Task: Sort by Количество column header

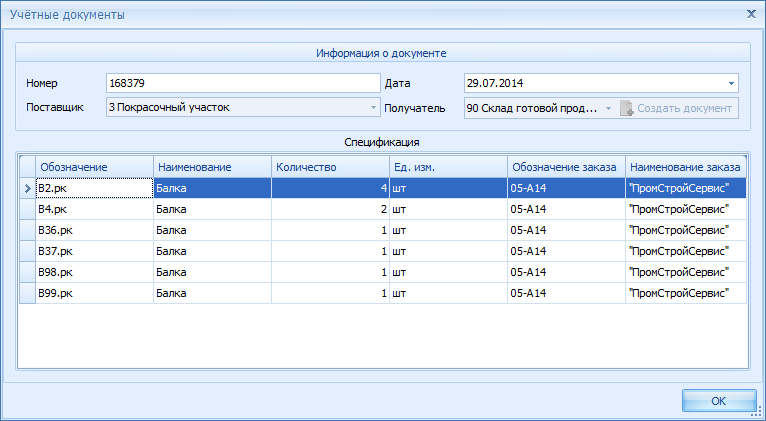Action: point(329,167)
